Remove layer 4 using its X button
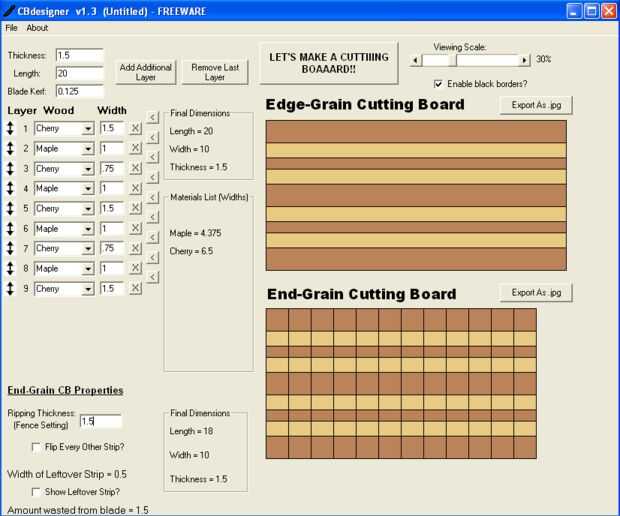The image size is (620, 516). click(x=135, y=188)
